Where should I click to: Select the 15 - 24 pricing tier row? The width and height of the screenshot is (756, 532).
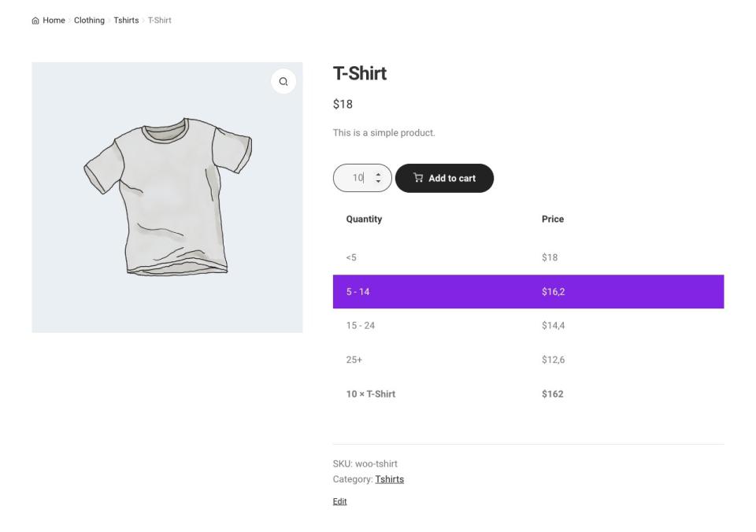[x=528, y=326]
